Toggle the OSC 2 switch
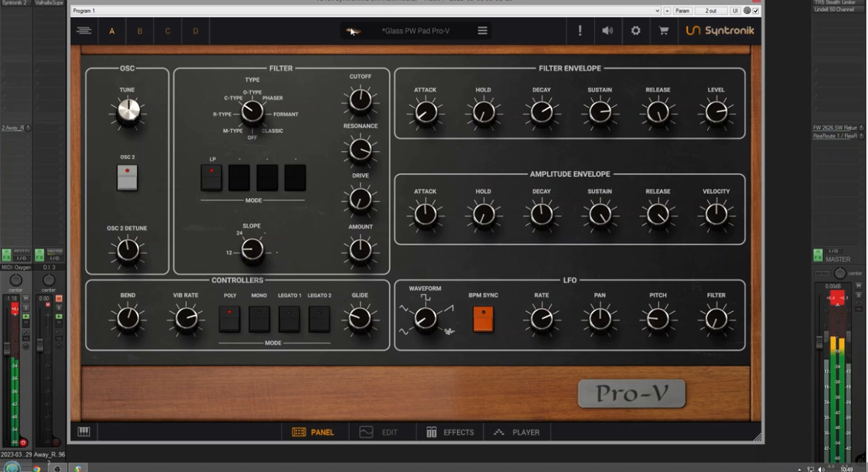 [127, 177]
